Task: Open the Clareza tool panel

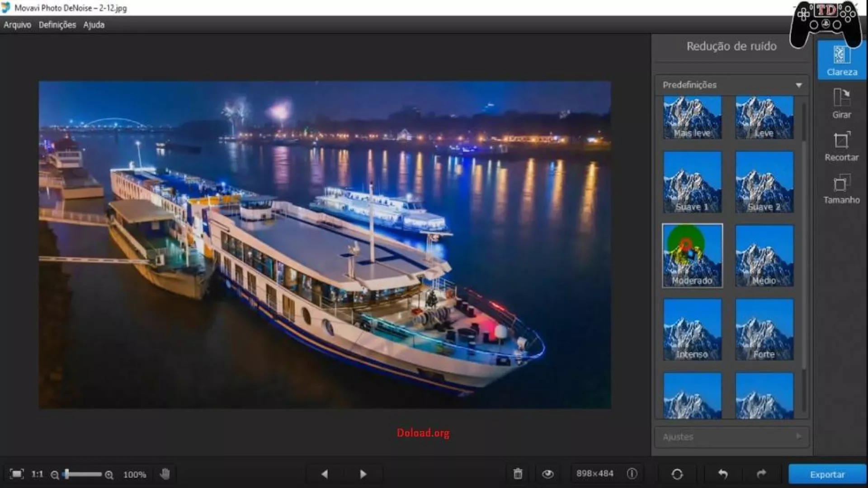Action: 841,61
